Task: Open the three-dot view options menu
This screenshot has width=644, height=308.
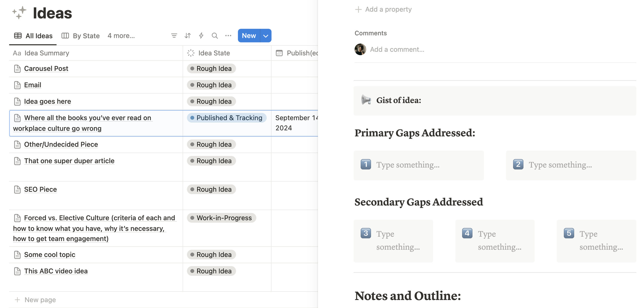Action: 228,36
